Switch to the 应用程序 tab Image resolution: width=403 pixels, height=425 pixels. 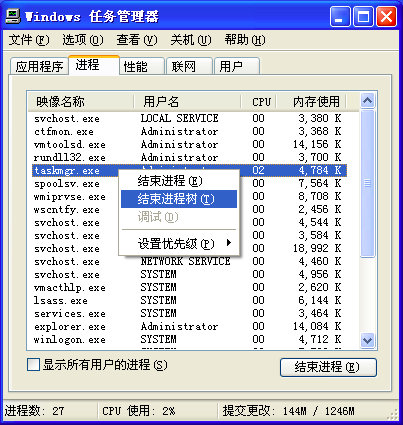tap(39, 66)
